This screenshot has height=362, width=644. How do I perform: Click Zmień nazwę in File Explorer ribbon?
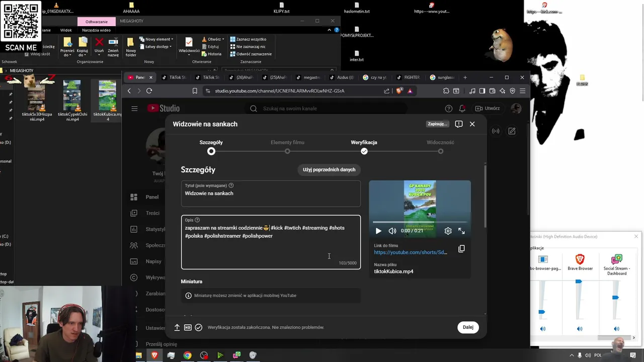coord(113,47)
